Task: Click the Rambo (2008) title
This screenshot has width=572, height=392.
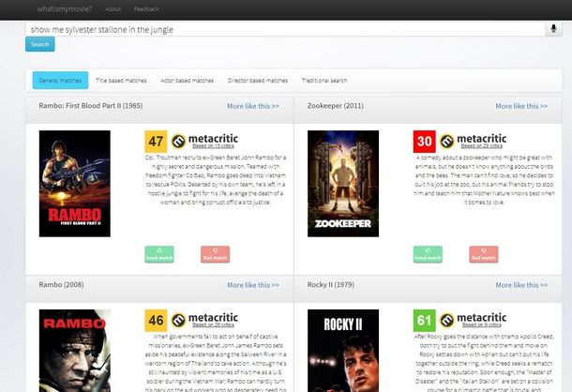Action: pyautogui.click(x=61, y=285)
